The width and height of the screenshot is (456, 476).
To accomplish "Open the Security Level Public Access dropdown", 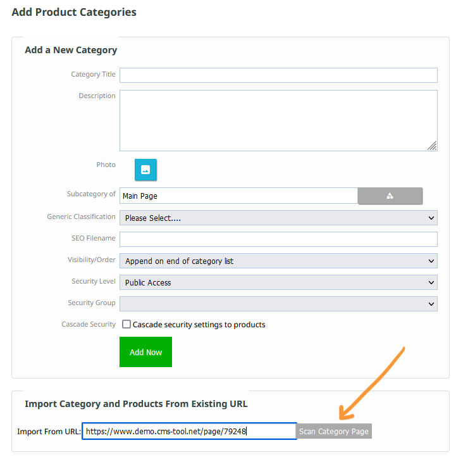I will point(278,282).
